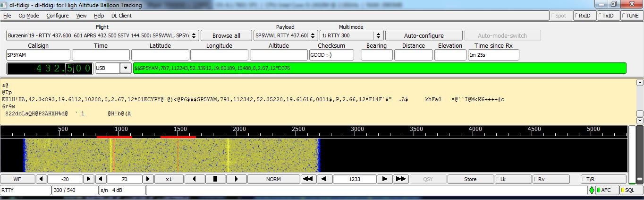
Task: Open the File menu
Action: (7, 16)
